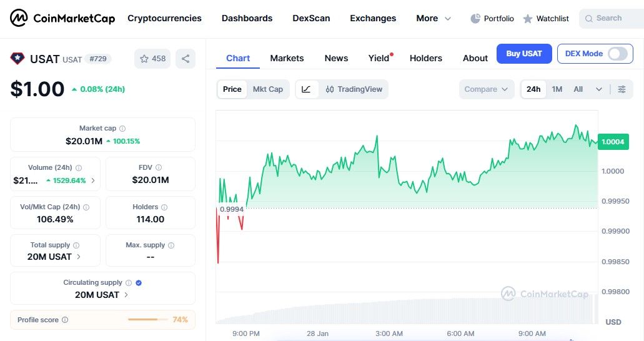Click the Market cap info icon
This screenshot has width=644, height=341.
122,128
